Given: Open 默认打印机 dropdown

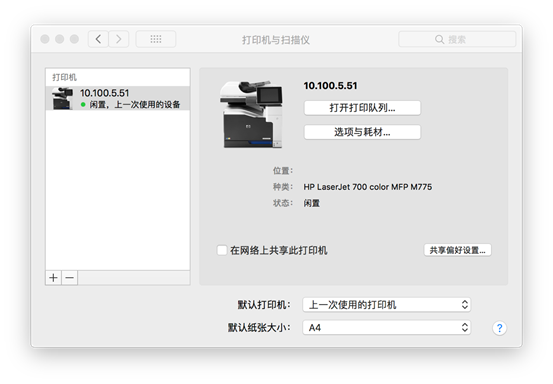Looking at the screenshot, I should point(387,305).
